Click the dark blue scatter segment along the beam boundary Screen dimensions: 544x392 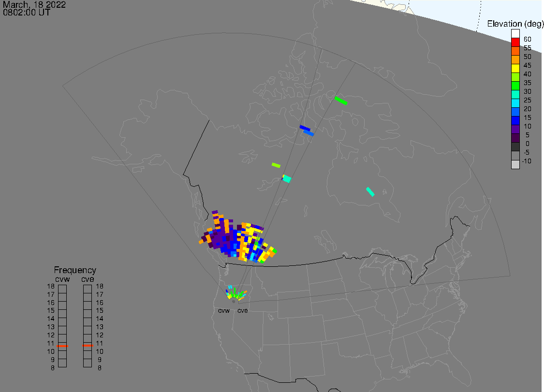(x=305, y=129)
